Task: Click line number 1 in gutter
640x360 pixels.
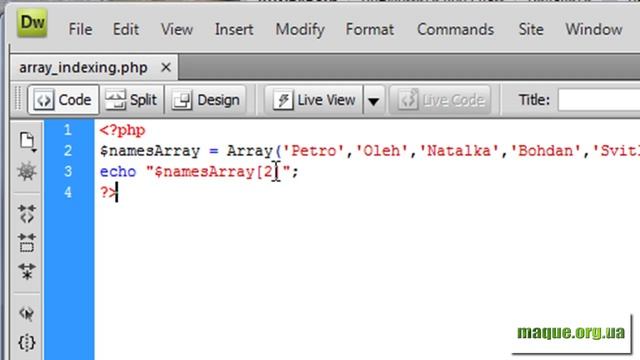Action: [68, 130]
